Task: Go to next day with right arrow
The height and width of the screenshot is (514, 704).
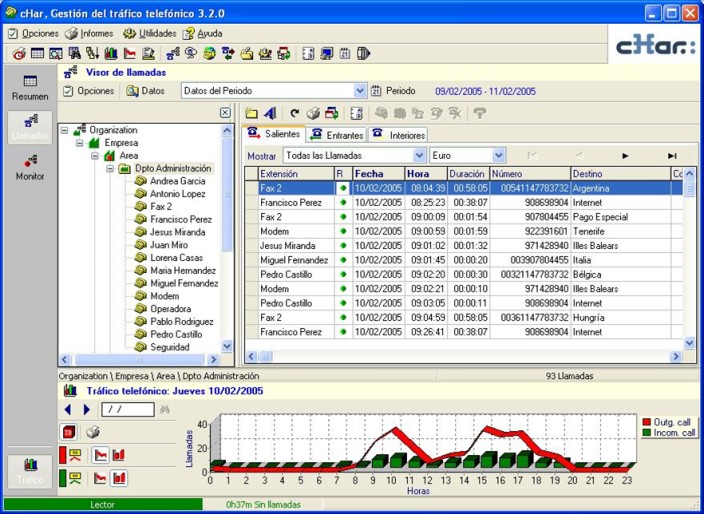Action: [x=87, y=409]
